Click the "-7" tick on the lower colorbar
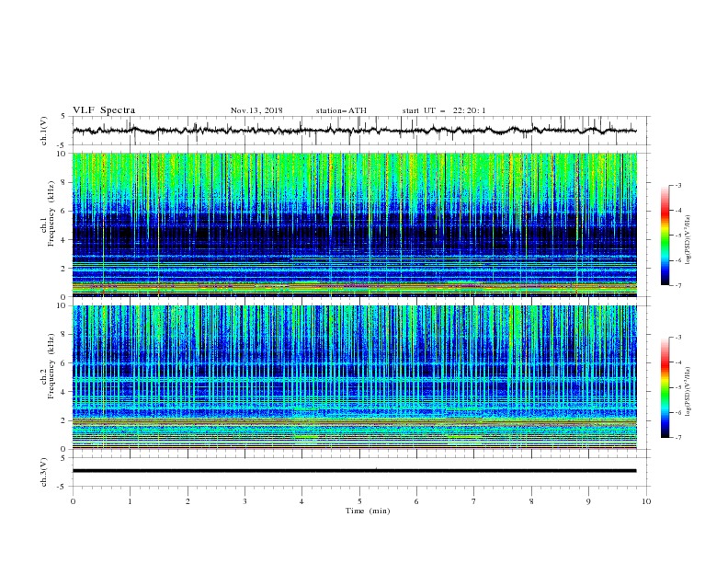 [x=677, y=438]
